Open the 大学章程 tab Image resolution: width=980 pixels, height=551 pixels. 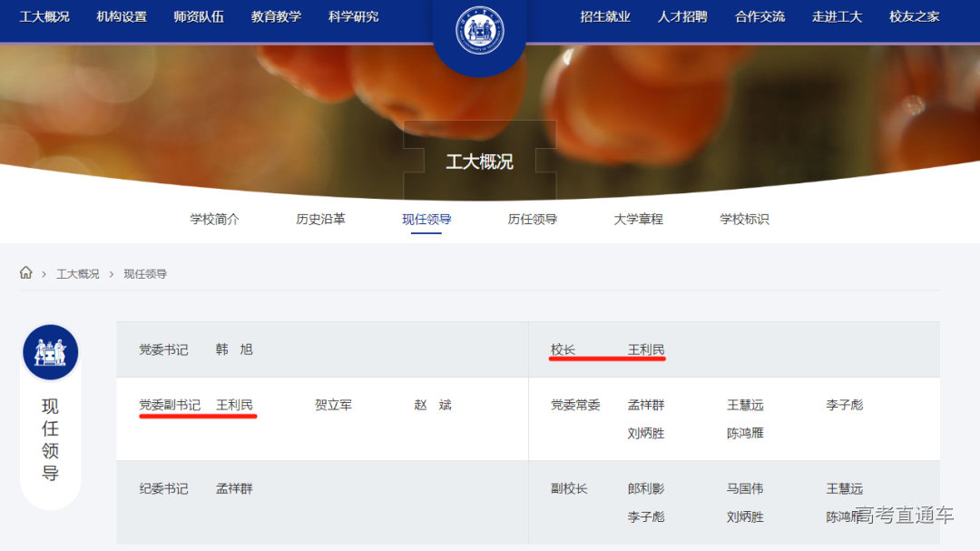click(x=638, y=219)
